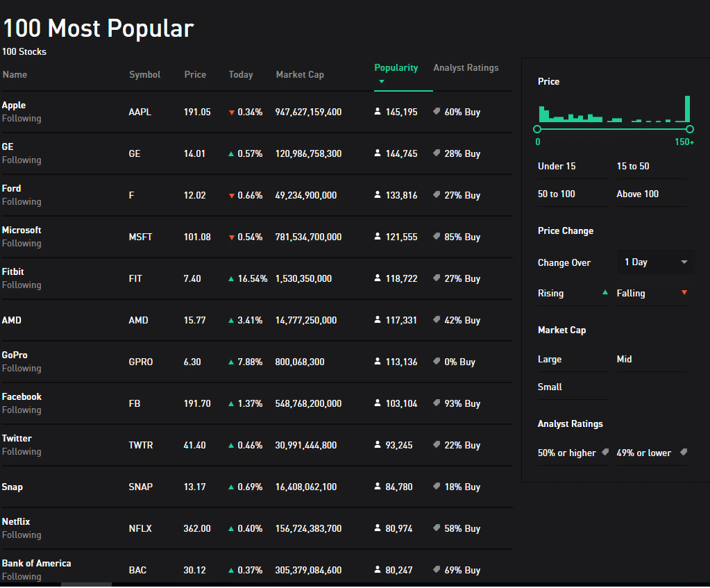
Task: Toggle the Under 15 price filter
Action: click(x=573, y=166)
